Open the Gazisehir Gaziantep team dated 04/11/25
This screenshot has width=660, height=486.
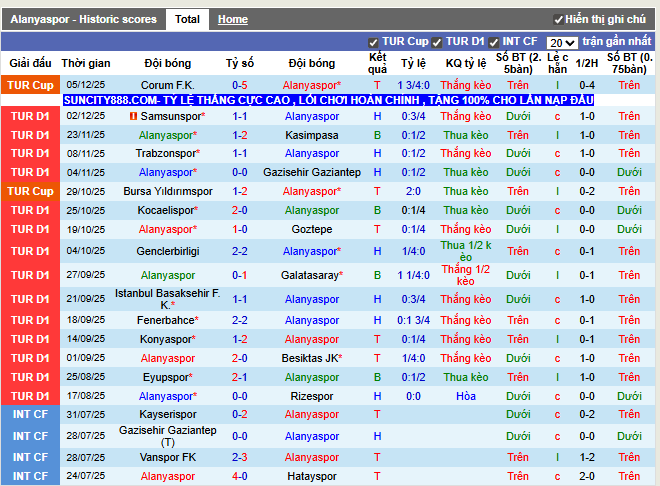click(x=312, y=173)
